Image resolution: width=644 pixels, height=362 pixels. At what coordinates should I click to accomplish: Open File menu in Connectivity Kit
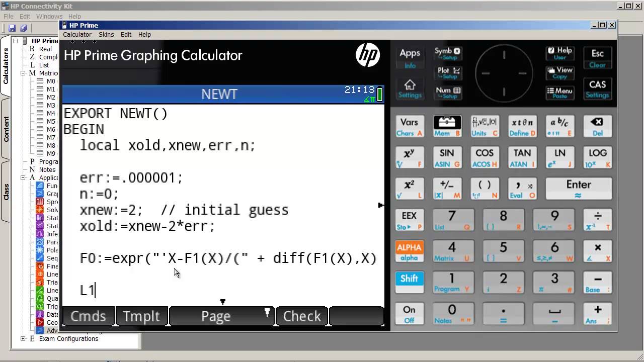coord(9,16)
